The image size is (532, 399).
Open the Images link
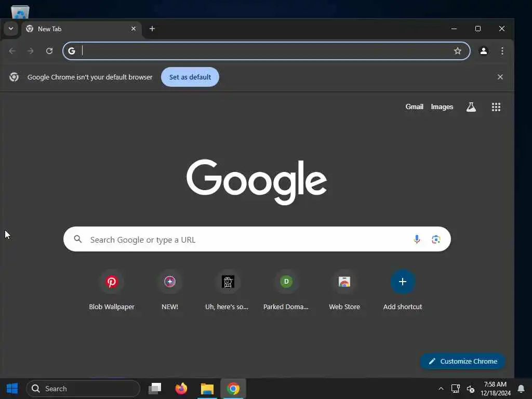coord(442,107)
